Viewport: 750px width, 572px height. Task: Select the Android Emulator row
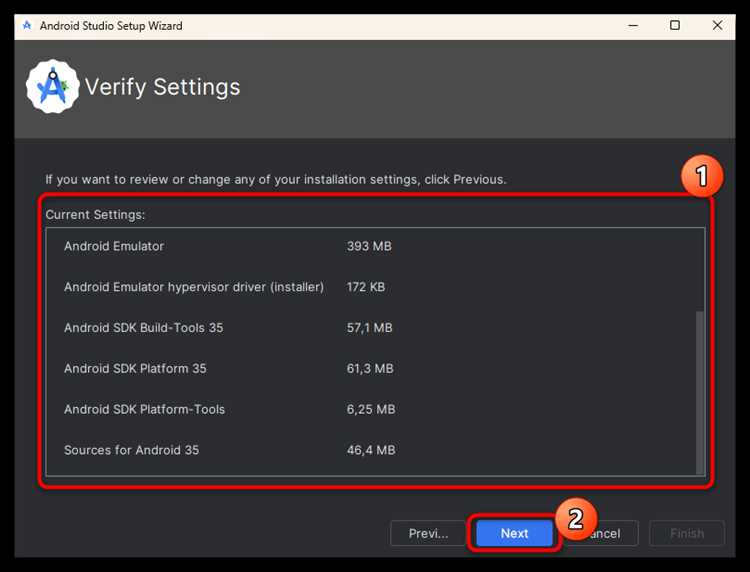pos(375,246)
